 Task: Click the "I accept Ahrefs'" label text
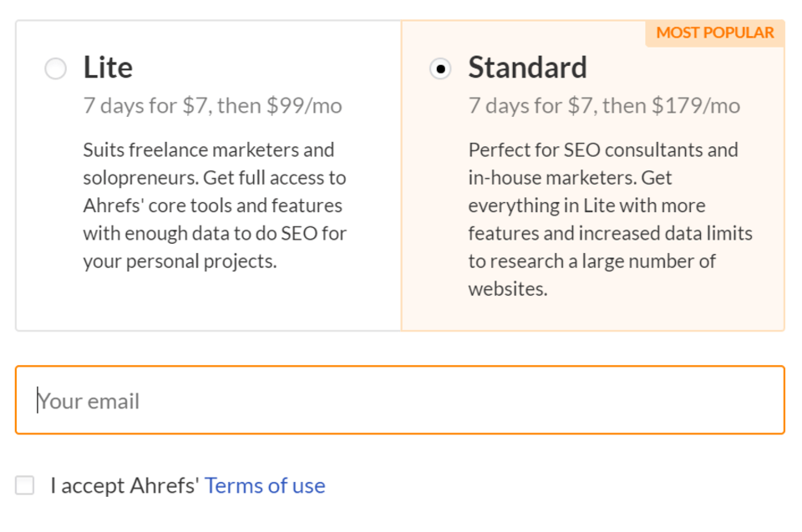124,485
